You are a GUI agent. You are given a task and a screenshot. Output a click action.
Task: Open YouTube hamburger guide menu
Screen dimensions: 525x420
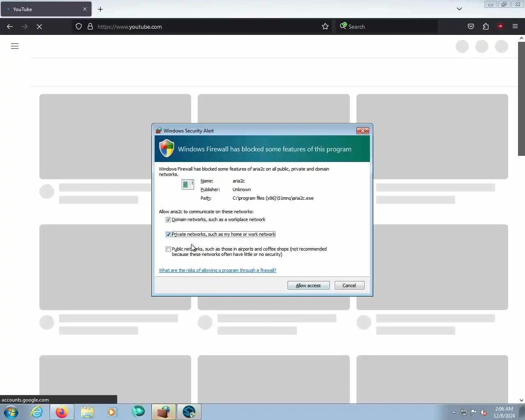(x=15, y=46)
